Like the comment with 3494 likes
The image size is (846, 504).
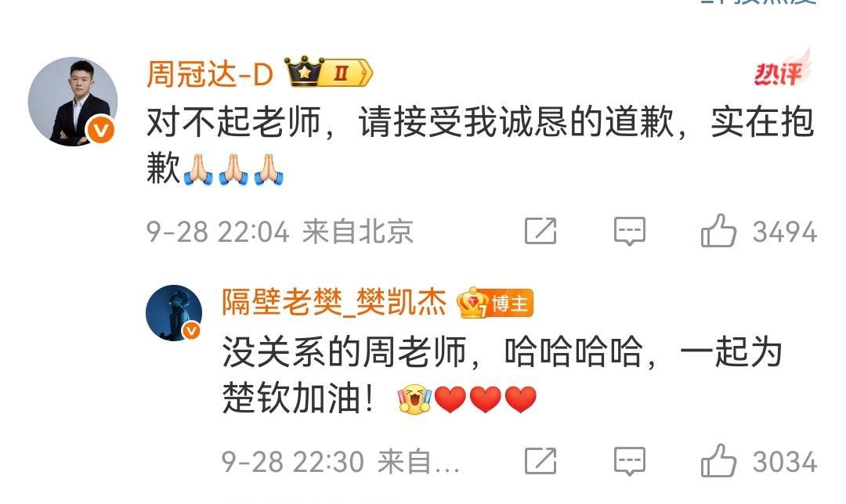[x=718, y=231]
